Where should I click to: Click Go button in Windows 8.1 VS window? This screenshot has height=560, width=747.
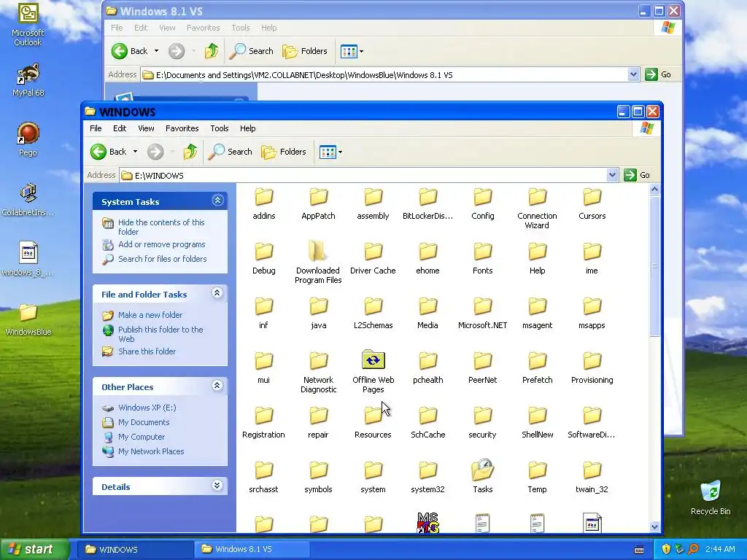[659, 74]
